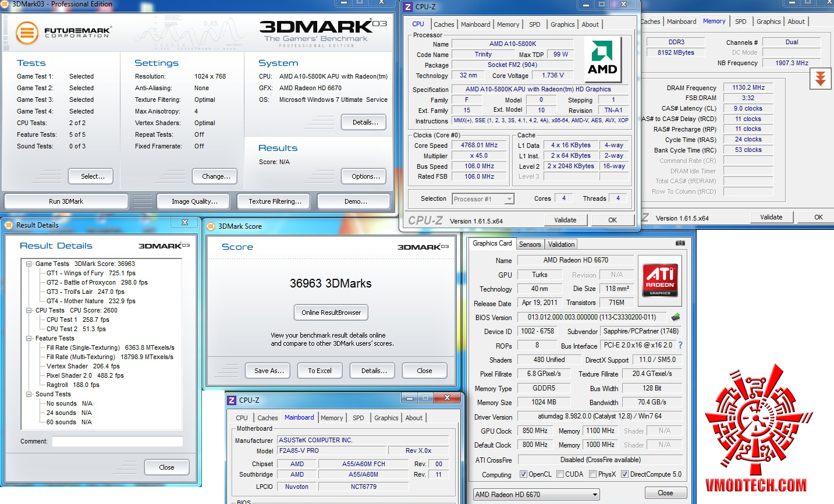Collapse the Feature Tests tree node
Screen dimensions: 834x504
[x=29, y=338]
